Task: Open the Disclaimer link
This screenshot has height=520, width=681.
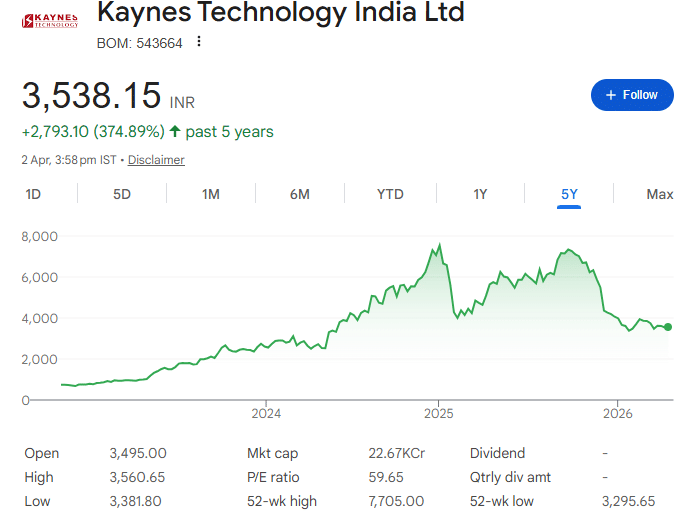Action: [156, 160]
